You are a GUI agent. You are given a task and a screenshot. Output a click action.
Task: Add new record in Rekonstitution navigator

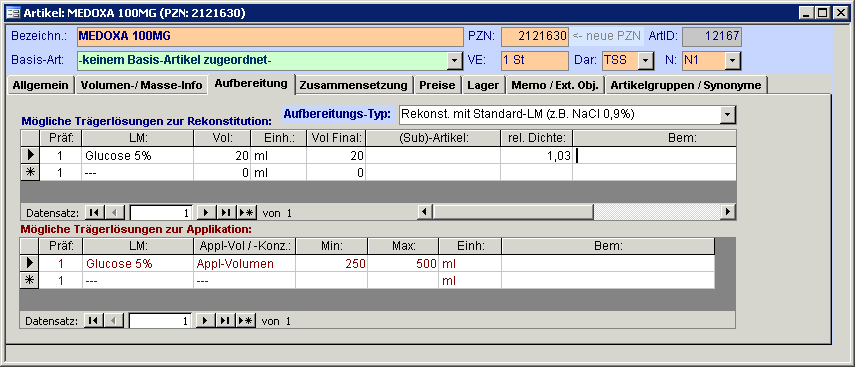point(246,212)
